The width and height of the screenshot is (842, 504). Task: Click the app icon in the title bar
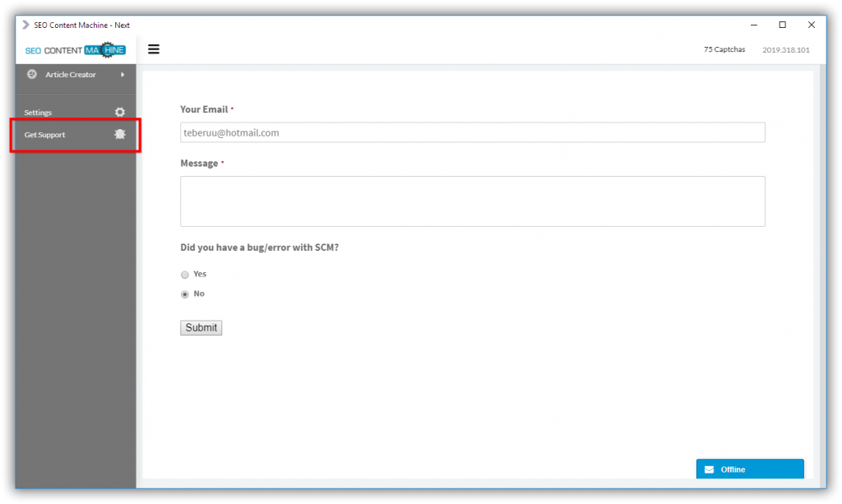25,25
